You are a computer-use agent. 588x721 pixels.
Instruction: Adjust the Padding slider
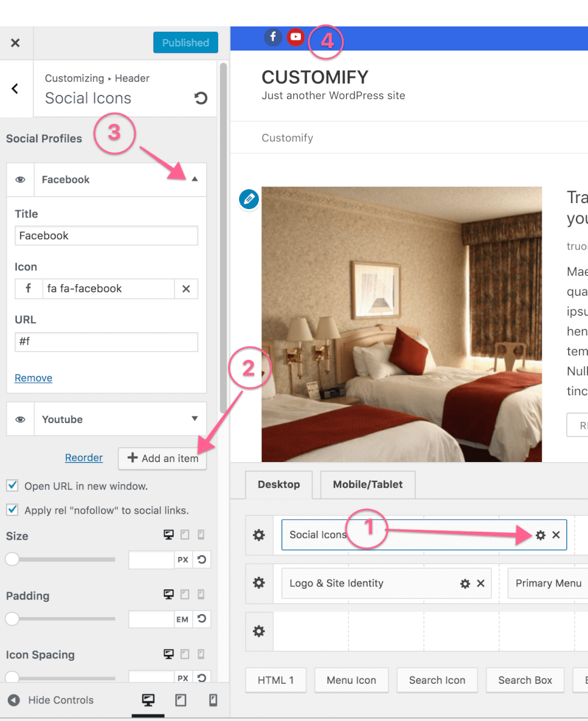61,619
